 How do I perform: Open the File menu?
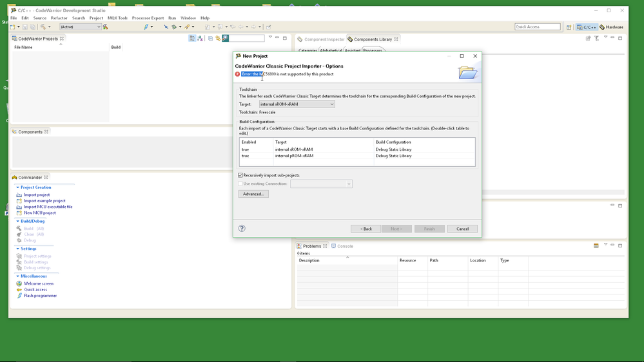[x=14, y=18]
